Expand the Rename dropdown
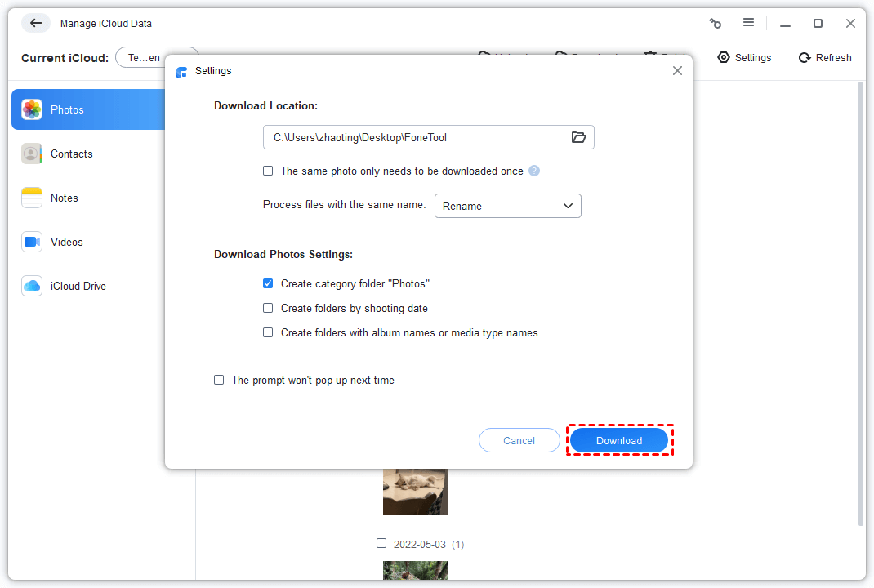Viewport: 874px width, 588px height. coord(507,206)
